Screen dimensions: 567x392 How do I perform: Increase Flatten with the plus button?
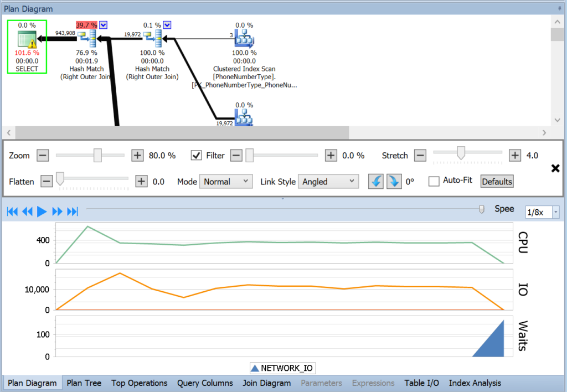pos(141,181)
